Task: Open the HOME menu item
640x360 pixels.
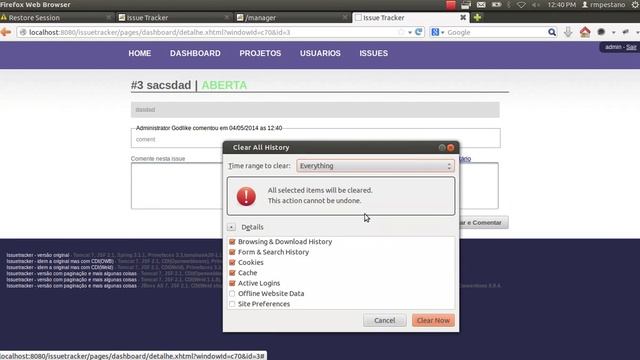Action: coord(140,53)
